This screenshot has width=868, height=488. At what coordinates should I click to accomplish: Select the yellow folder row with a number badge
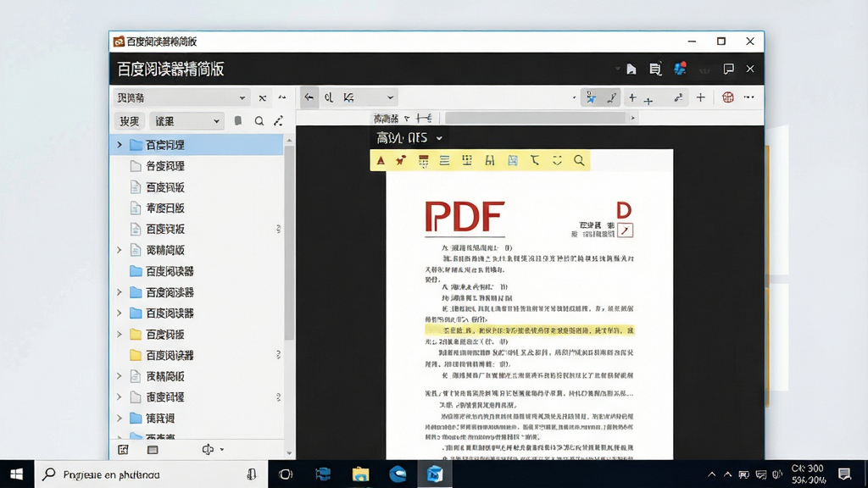tap(197, 355)
